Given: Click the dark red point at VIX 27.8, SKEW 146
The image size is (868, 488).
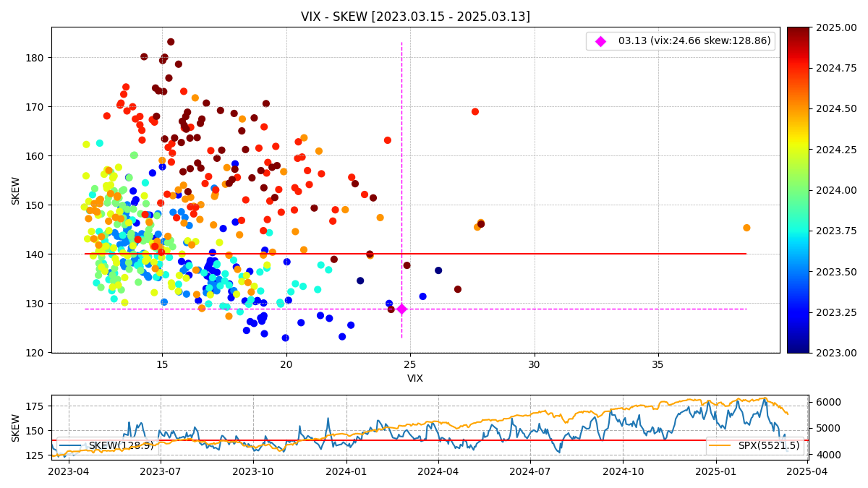Looking at the screenshot, I should coord(481,224).
